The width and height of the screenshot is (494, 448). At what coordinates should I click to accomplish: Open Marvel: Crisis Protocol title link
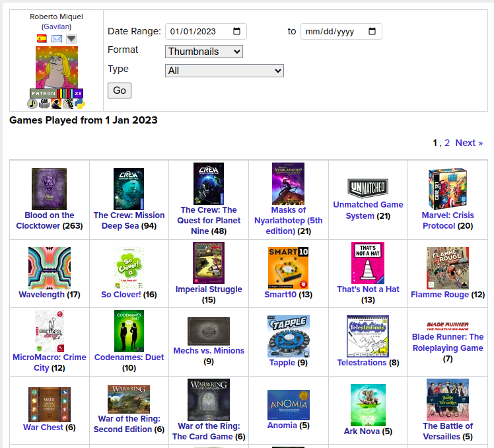(x=448, y=221)
